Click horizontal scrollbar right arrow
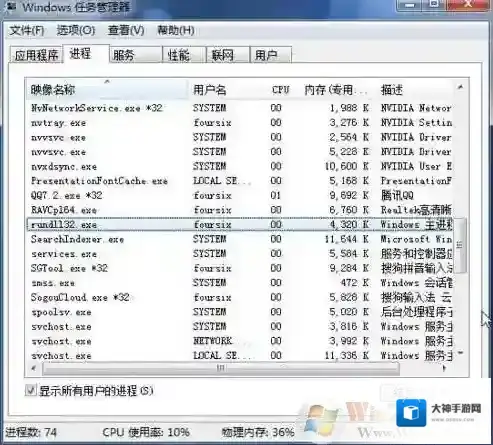493x445 pixels. click(x=444, y=368)
